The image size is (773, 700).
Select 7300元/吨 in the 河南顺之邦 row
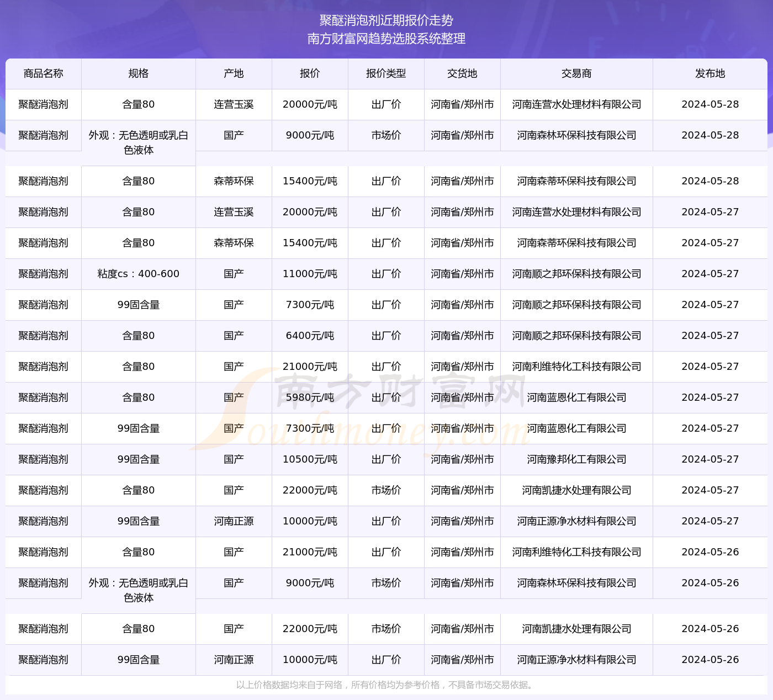pyautogui.click(x=310, y=305)
